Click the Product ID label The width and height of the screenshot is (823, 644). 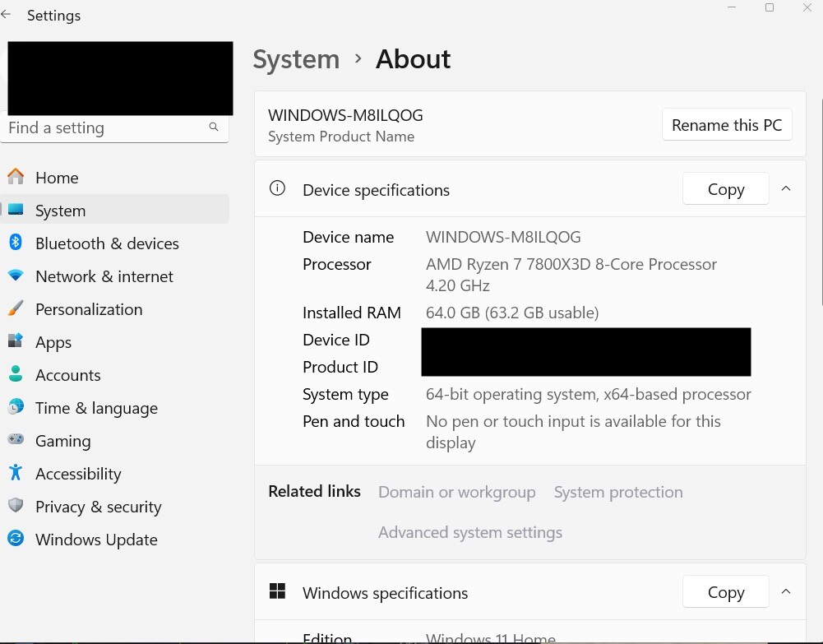point(340,367)
